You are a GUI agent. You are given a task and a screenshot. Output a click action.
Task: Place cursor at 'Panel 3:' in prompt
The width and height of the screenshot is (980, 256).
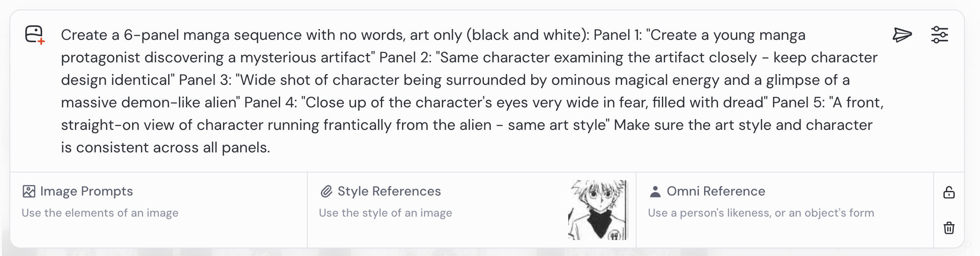pos(205,80)
